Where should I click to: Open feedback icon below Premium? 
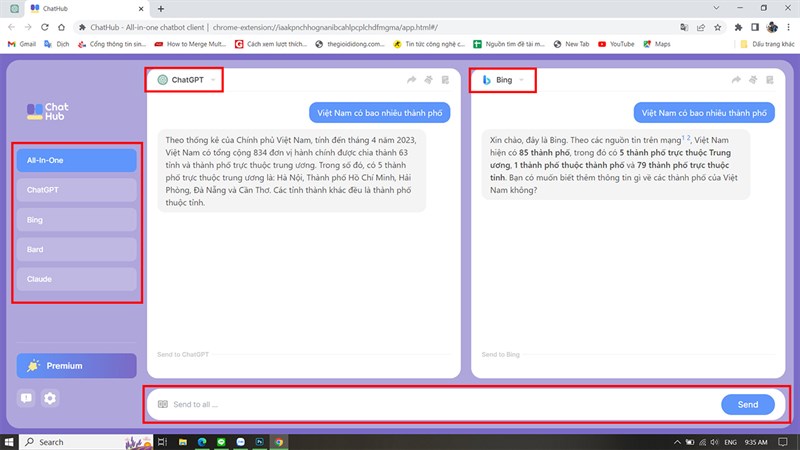[26, 398]
